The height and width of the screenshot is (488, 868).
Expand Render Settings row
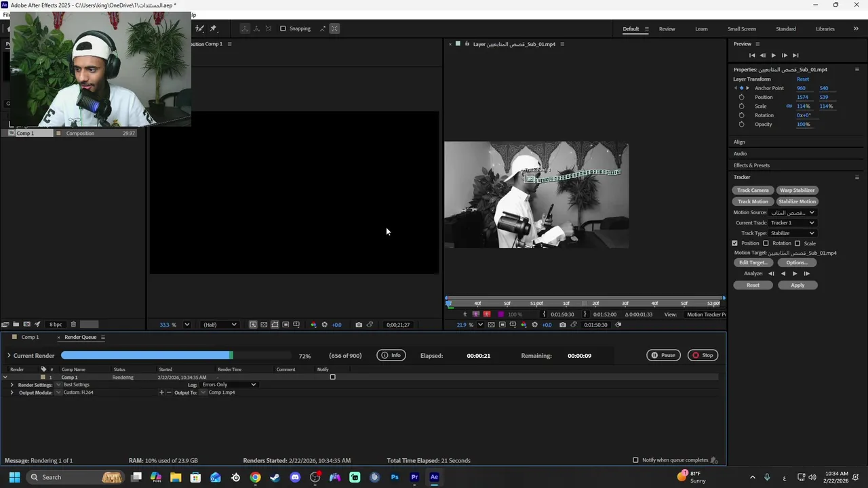coord(12,385)
